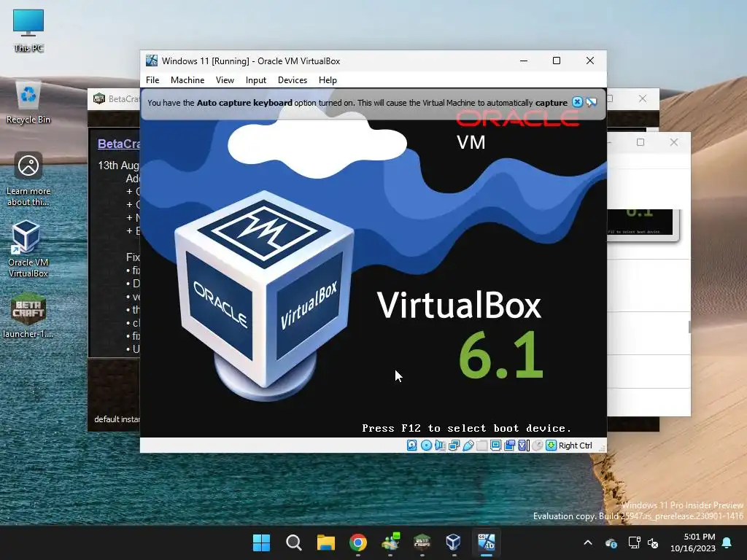Click the muted volume tray icon
The height and width of the screenshot is (560, 747).
tap(653, 542)
